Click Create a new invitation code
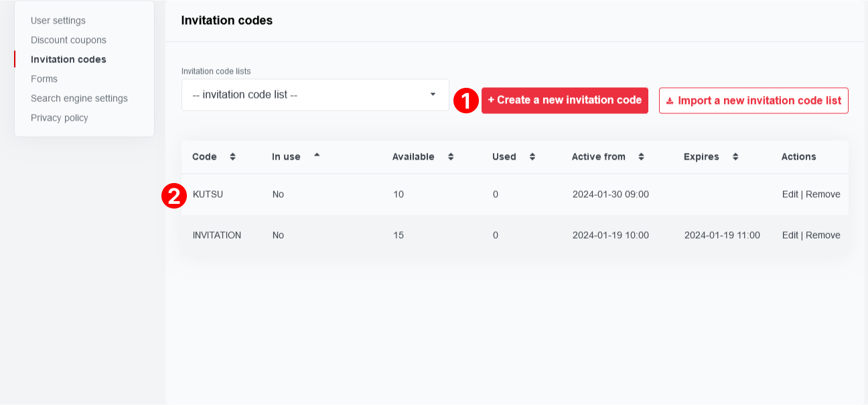Screen dimensions: 868x405 coord(565,101)
